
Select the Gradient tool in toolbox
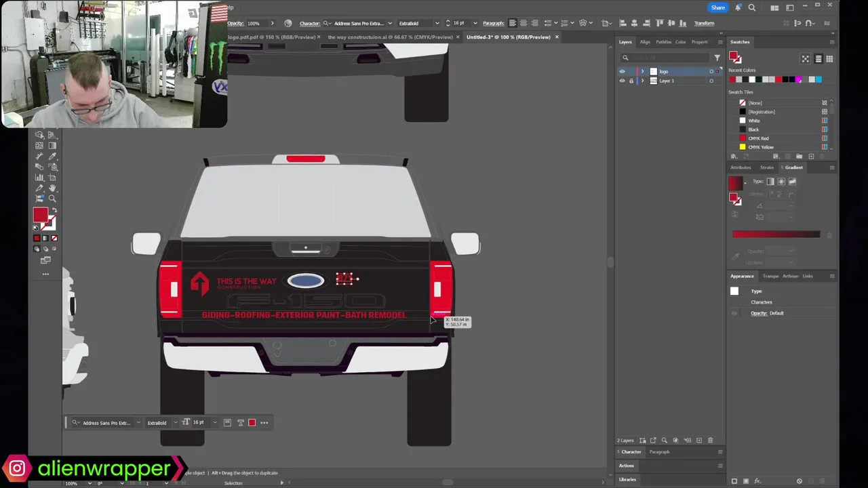(52, 146)
